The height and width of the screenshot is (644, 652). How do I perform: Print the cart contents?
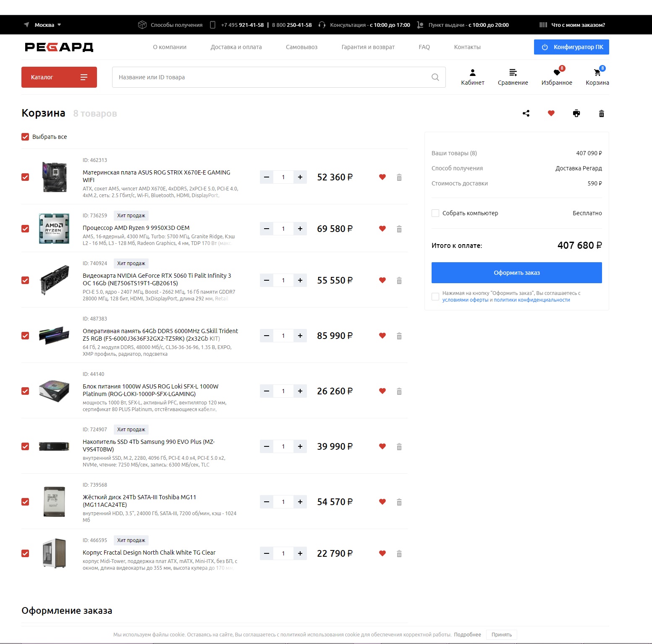point(576,113)
